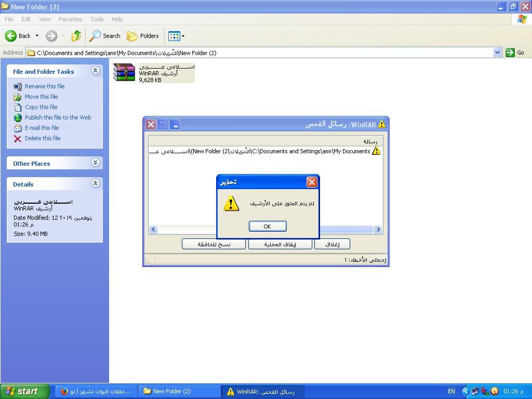Switch to Firefox taskbar window
Viewport: 532px width, 399px height.
pos(97,391)
